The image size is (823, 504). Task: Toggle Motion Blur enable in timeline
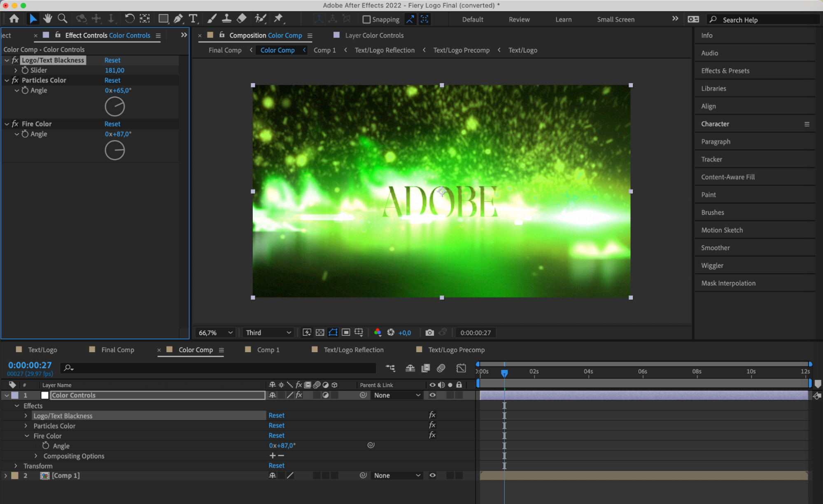[x=441, y=368]
